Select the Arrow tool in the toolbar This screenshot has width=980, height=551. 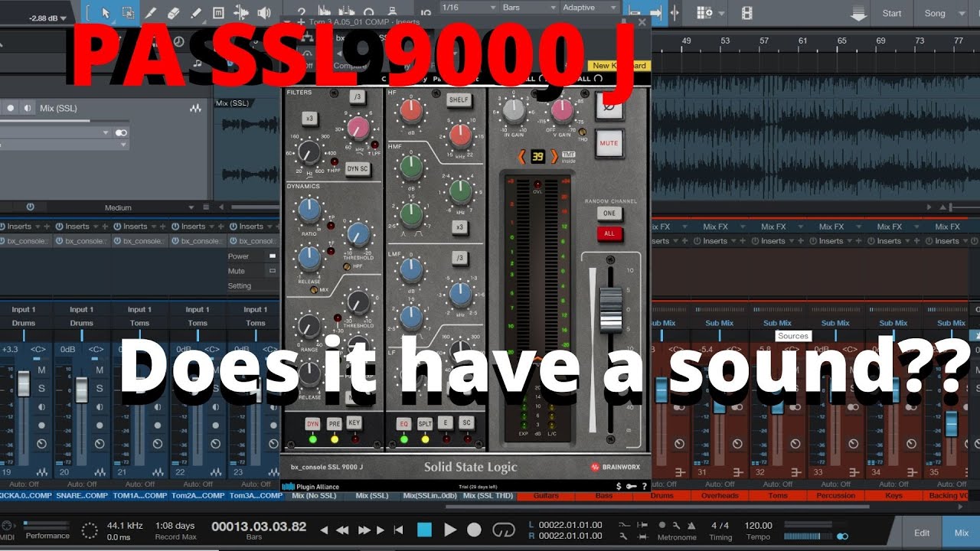click(x=106, y=13)
